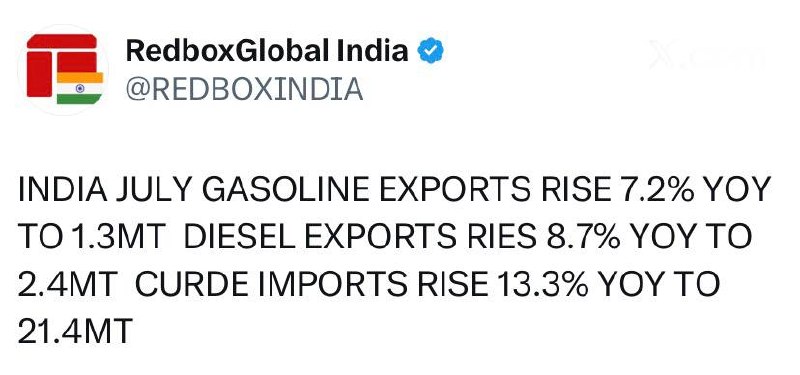Click the word IMPORTS in the tweet
This screenshot has height=375, width=800.
point(335,284)
